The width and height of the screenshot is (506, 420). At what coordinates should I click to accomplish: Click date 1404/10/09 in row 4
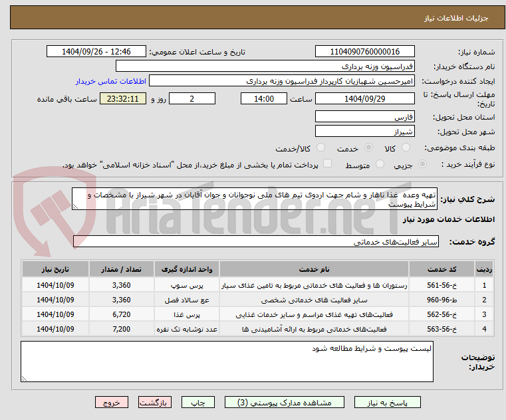[55, 329]
